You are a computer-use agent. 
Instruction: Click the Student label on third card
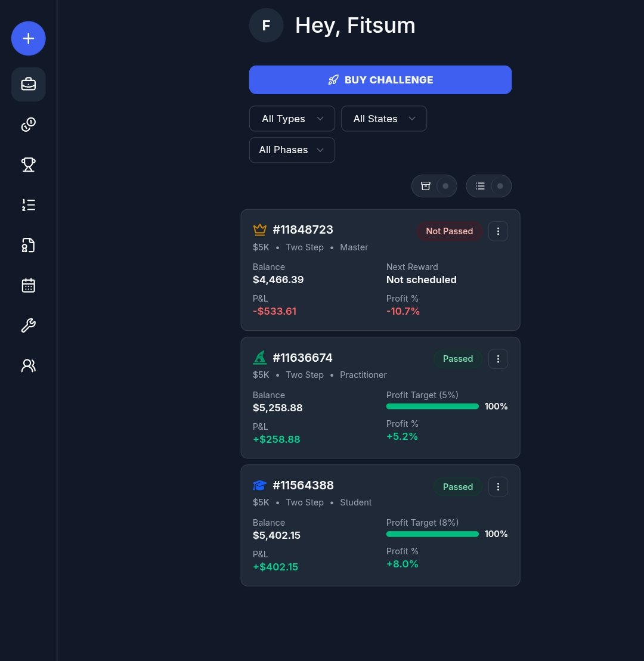click(x=356, y=502)
